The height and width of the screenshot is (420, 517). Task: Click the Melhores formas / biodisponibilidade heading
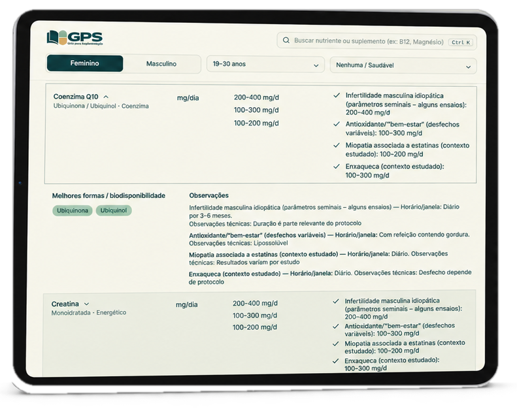pyautogui.click(x=108, y=196)
